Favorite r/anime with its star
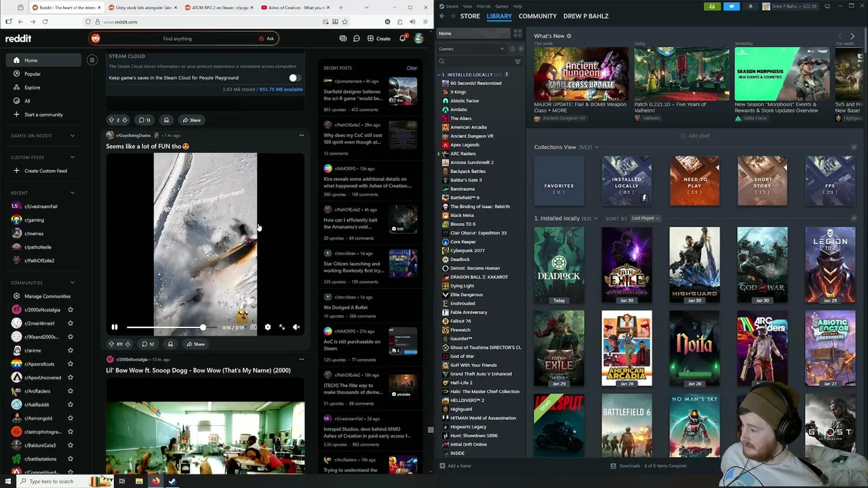The width and height of the screenshot is (868, 488). (x=70, y=350)
